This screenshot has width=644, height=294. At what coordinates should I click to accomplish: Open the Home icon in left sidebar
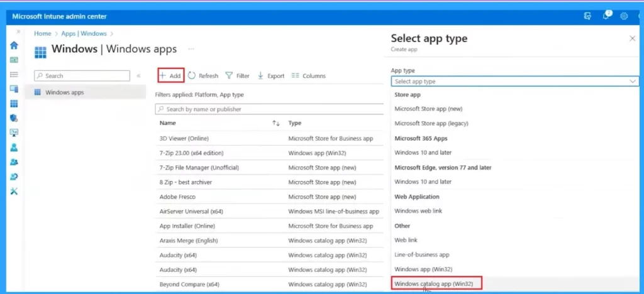[14, 45]
